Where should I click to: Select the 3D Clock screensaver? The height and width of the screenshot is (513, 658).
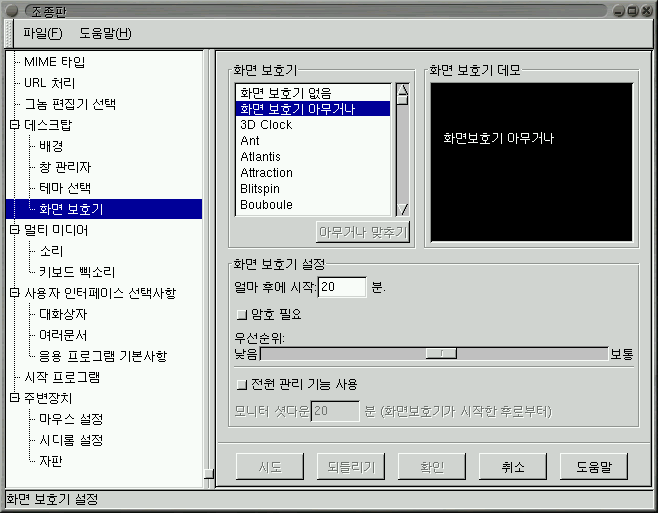point(266,125)
